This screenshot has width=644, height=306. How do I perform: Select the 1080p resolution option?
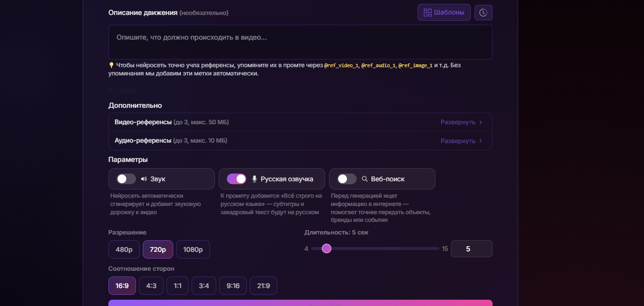click(x=193, y=249)
